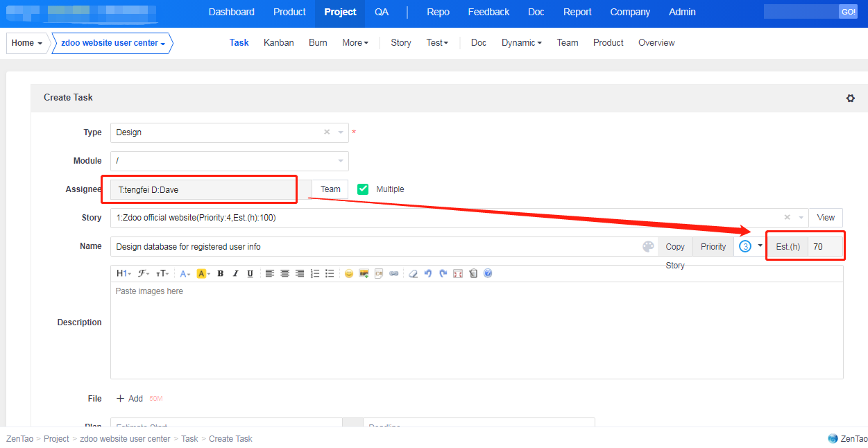Viewport: 868px width, 448px height.
Task: Click the Est.(h) input field
Action: [825, 247]
